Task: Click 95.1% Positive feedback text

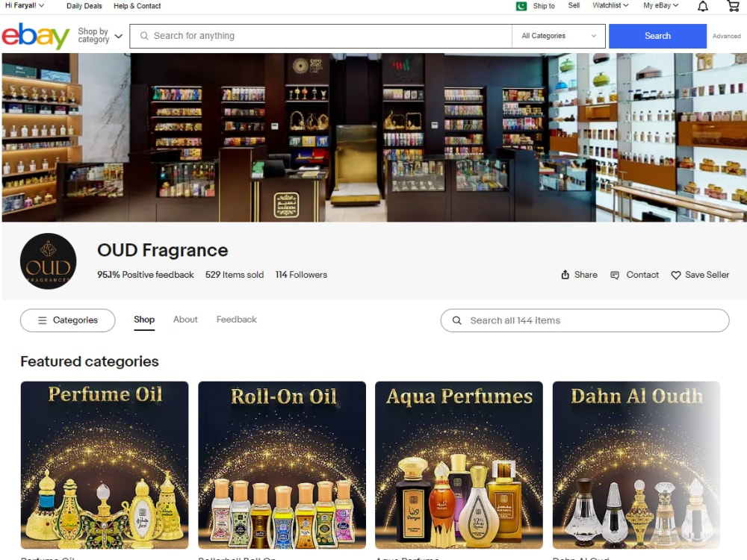Action: pyautogui.click(x=146, y=275)
